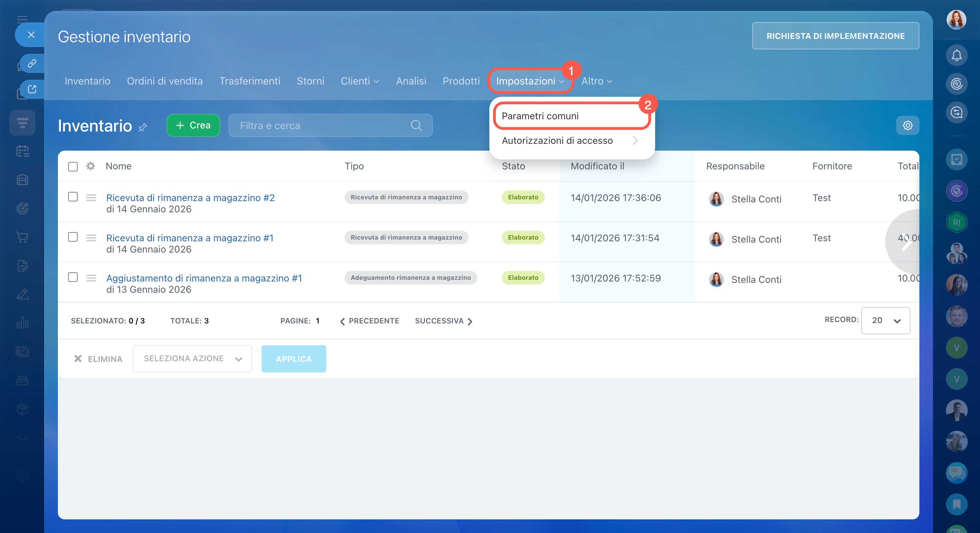
Task: Click into the Filtra e cerca field
Action: [323, 126]
